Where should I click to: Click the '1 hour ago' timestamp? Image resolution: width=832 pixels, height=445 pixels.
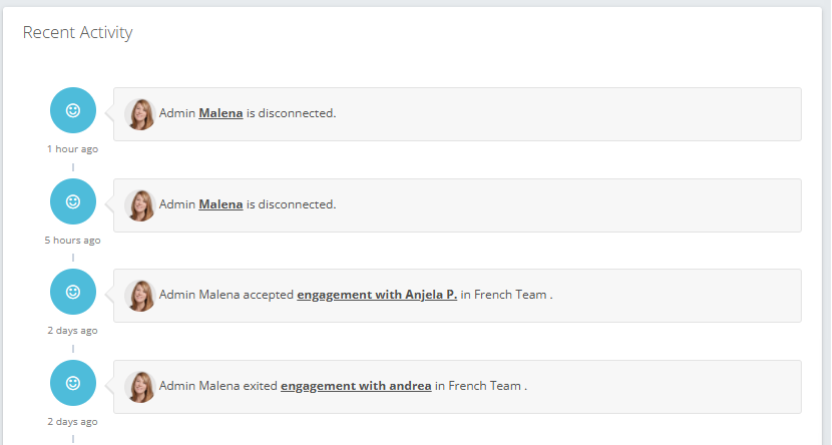click(73, 149)
